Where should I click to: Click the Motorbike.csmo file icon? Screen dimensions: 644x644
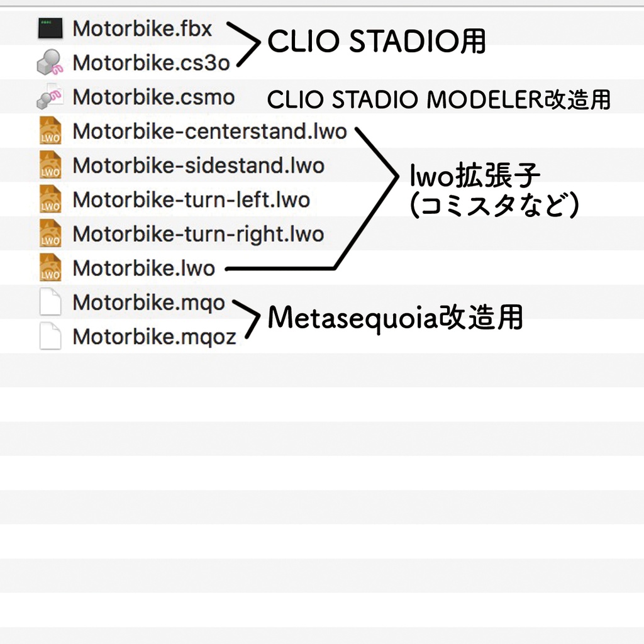50,97
